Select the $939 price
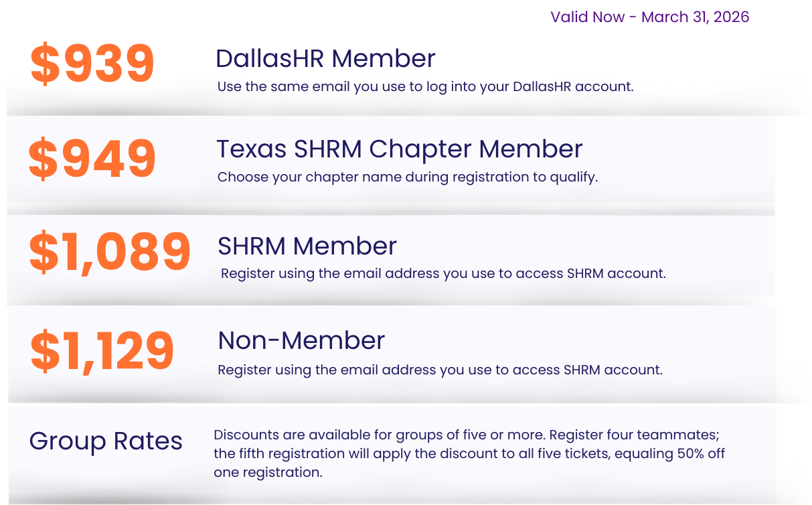The height and width of the screenshot is (505, 812). [92, 64]
